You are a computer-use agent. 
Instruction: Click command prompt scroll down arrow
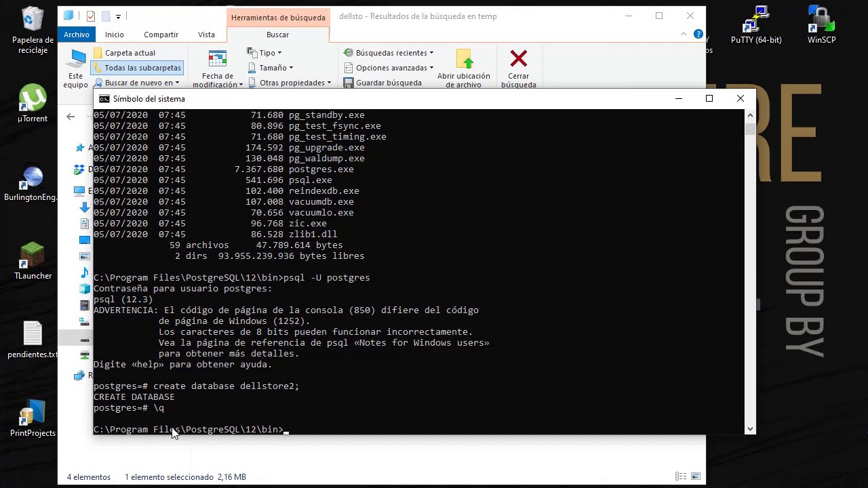click(750, 428)
